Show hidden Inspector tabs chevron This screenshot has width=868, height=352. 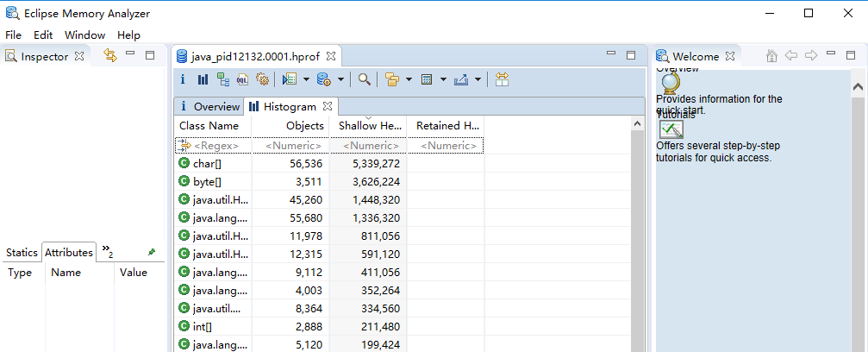(108, 251)
